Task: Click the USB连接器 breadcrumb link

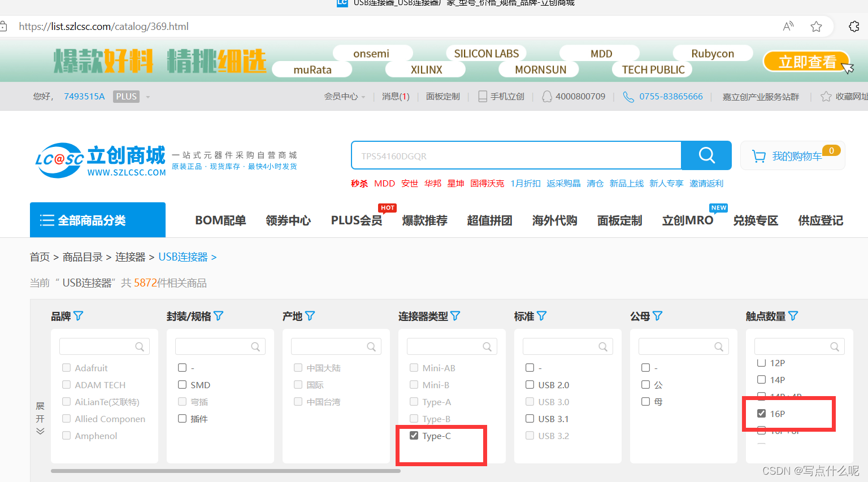Action: pos(183,257)
